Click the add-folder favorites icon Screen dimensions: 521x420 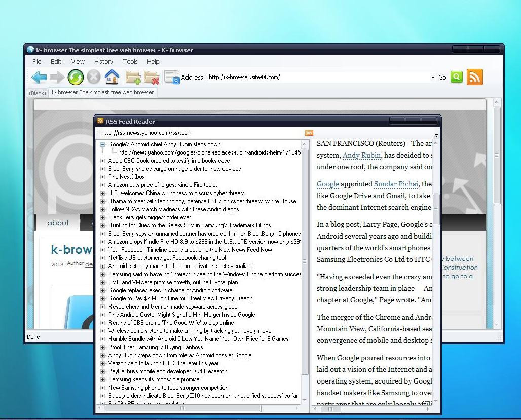coord(133,77)
